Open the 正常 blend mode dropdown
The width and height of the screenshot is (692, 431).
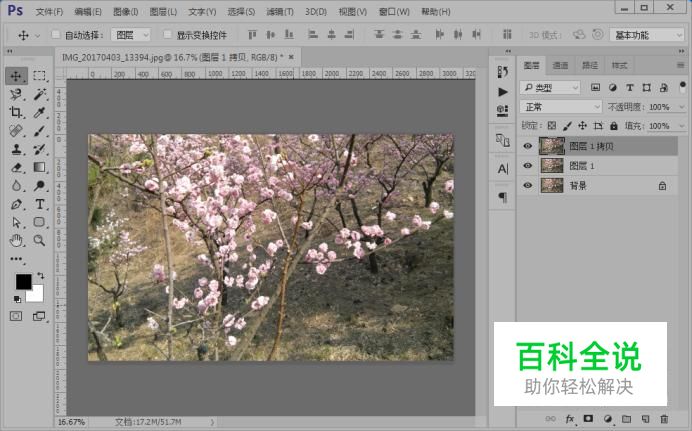(x=560, y=107)
